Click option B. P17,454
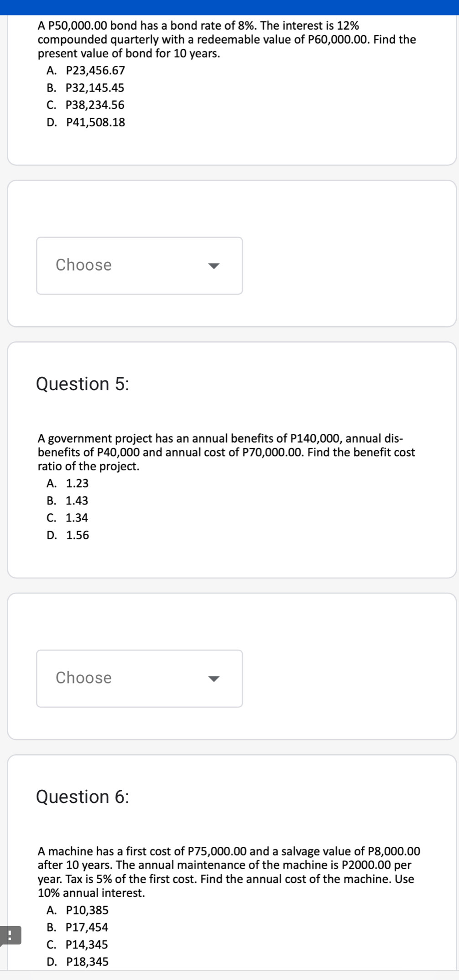Screen dimensions: 459x980 [78, 928]
